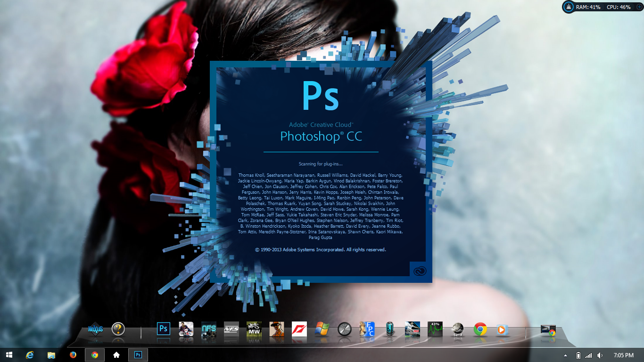Open the minimized Chrome window thumbnail in dock
Screen dimensions: 644x362
pos(548,330)
